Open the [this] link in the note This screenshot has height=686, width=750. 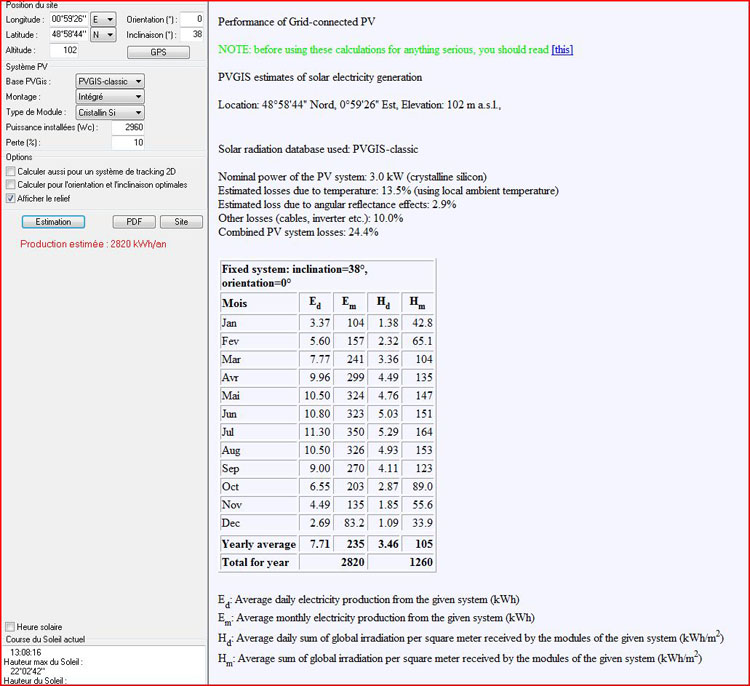coord(562,50)
